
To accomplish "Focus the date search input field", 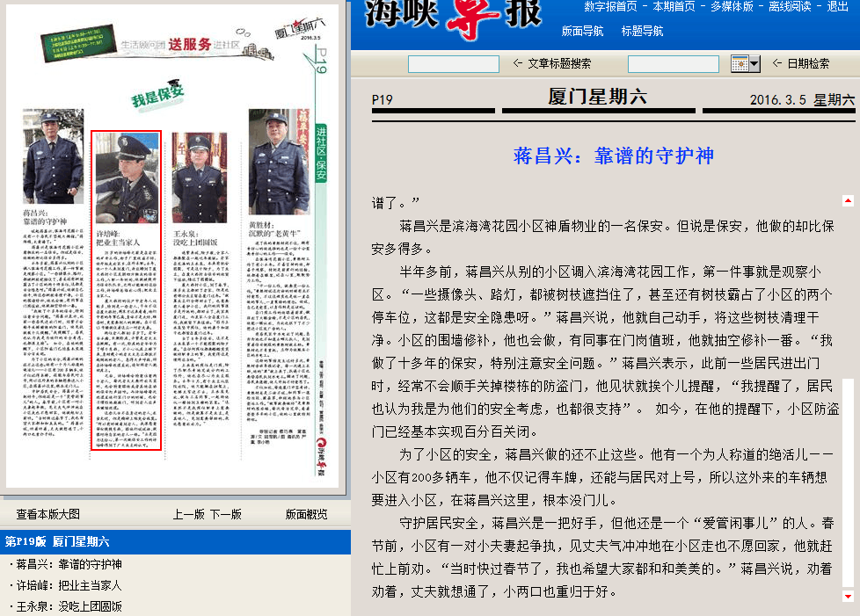I will pos(673,64).
